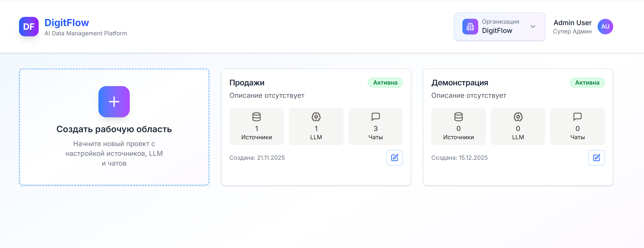
Task: Click the AU user avatar
Action: click(x=605, y=26)
